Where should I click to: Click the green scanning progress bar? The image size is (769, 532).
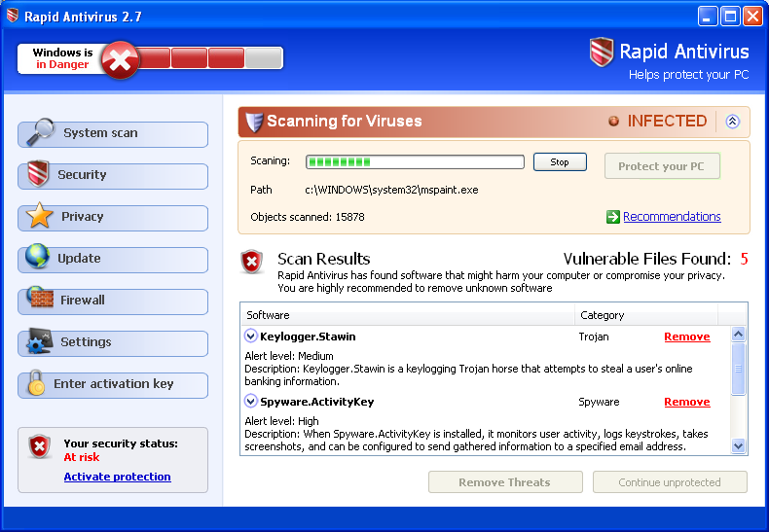pos(415,162)
